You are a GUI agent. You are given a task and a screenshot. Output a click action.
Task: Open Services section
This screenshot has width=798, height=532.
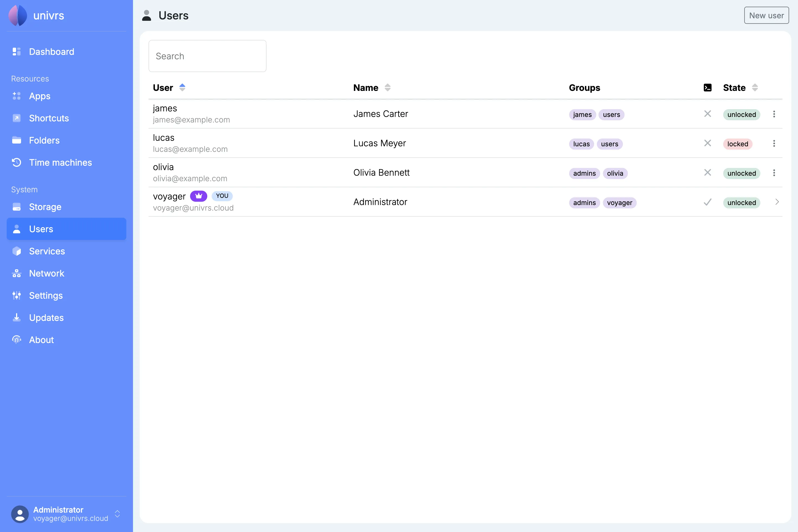66,251
